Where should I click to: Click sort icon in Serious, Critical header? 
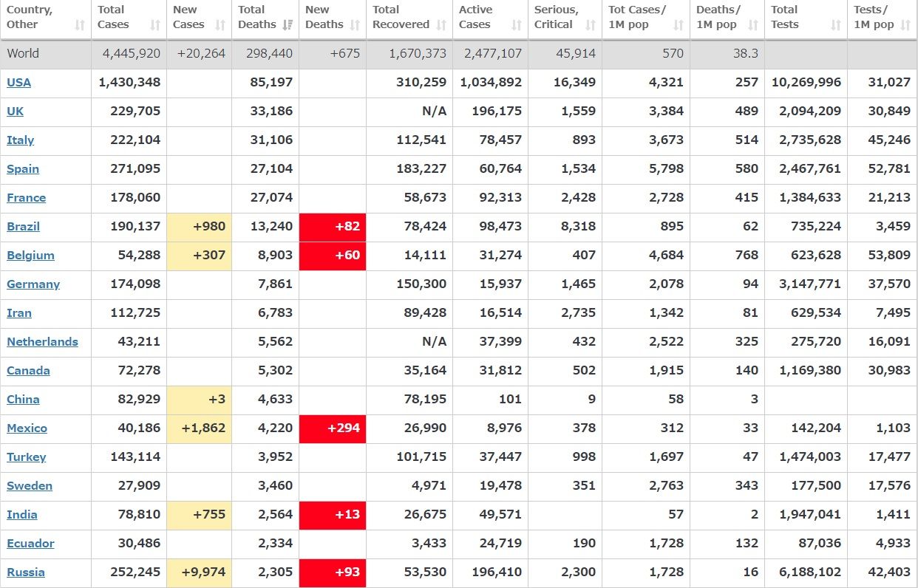tap(591, 25)
